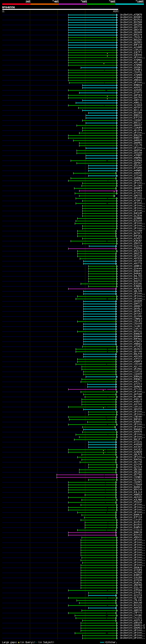Select the UniRef100_Q10SH0 entry
This screenshot has width=146, height=644.
coord(131,316)
